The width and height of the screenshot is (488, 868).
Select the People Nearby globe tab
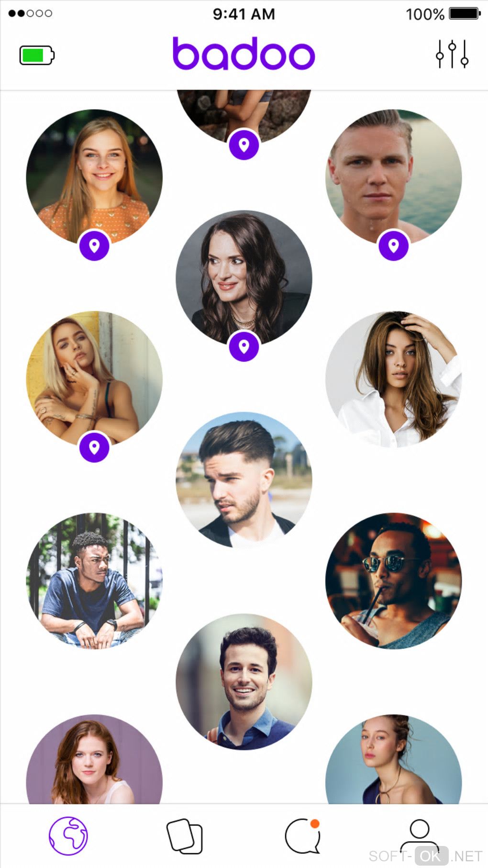[x=68, y=836]
